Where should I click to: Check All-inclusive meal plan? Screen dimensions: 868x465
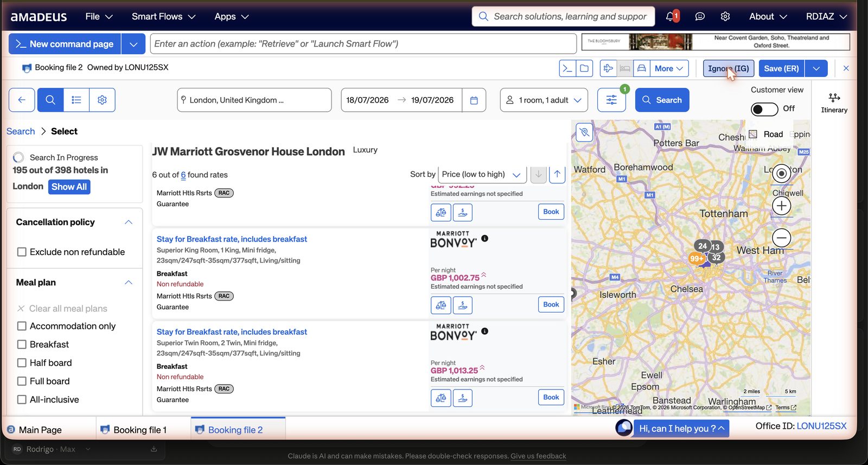[x=22, y=400]
